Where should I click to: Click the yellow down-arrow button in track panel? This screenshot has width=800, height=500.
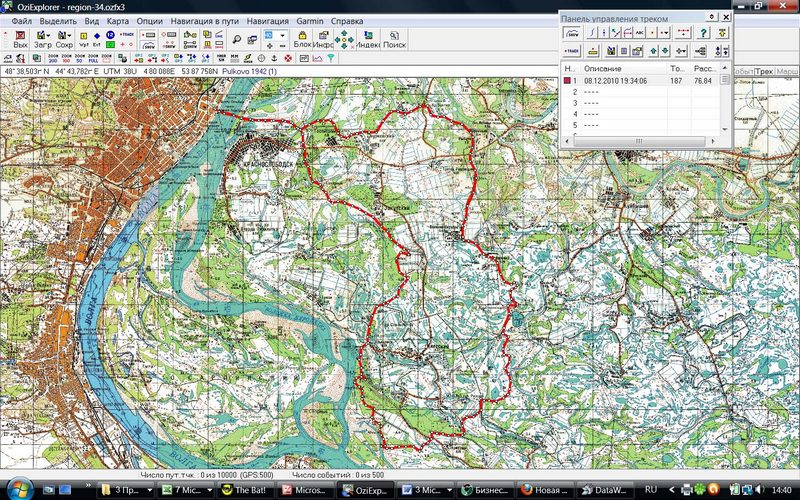(722, 33)
